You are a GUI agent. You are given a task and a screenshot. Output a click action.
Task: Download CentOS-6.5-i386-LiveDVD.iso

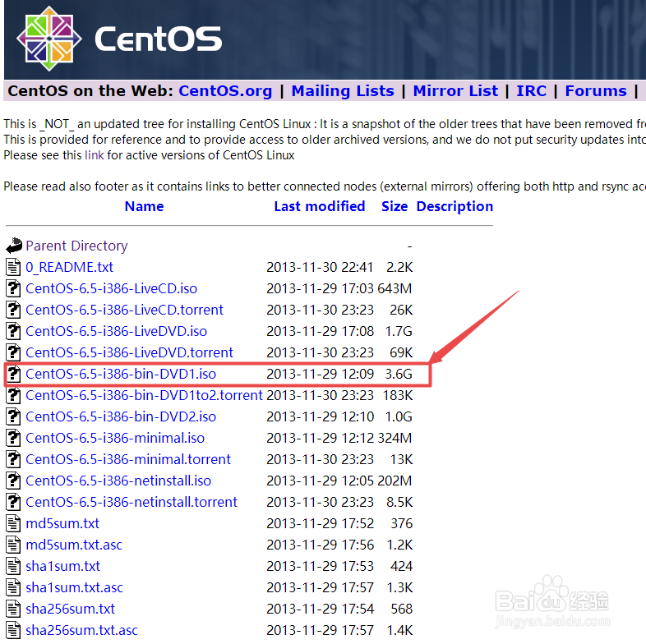pyautogui.click(x=116, y=332)
